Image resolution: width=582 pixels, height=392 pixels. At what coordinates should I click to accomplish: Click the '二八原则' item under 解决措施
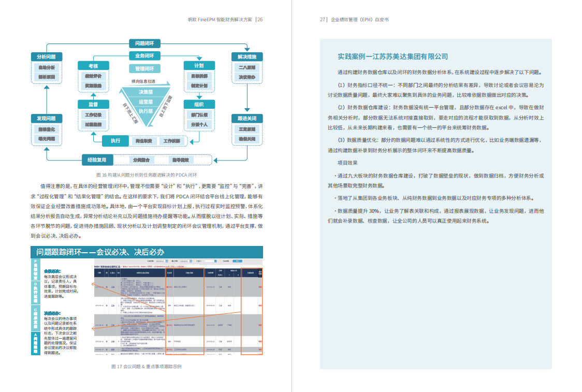247,67
